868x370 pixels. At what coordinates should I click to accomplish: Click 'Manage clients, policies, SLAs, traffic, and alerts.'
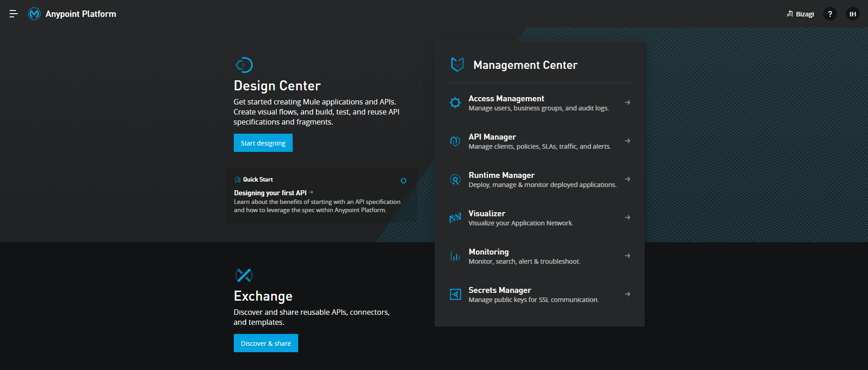pyautogui.click(x=540, y=146)
